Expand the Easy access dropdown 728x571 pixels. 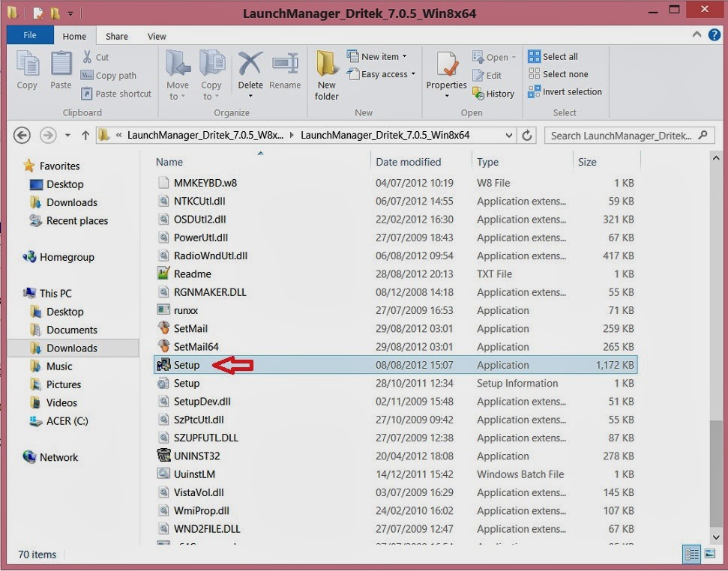tap(413, 74)
